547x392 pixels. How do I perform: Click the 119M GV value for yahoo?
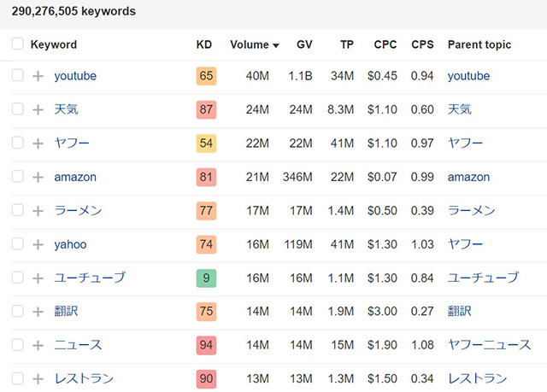298,244
